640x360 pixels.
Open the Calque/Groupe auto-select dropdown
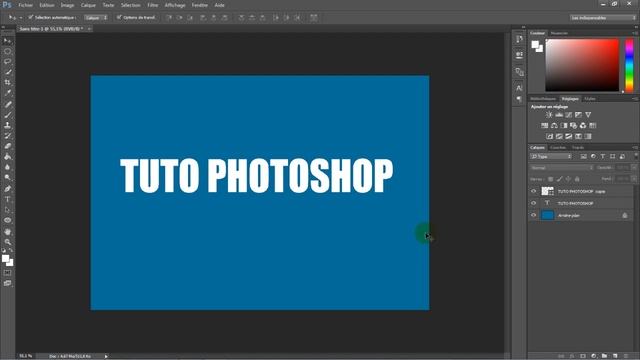pyautogui.click(x=96, y=18)
